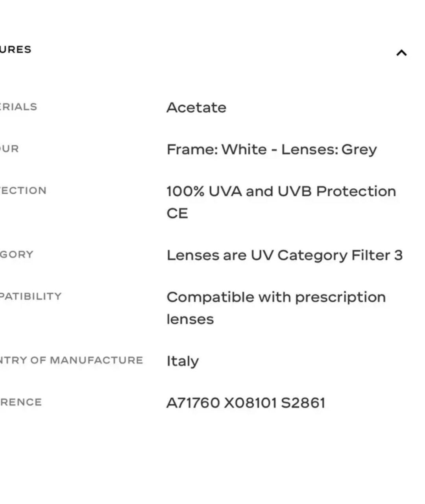Click the CE marking text

click(x=177, y=213)
